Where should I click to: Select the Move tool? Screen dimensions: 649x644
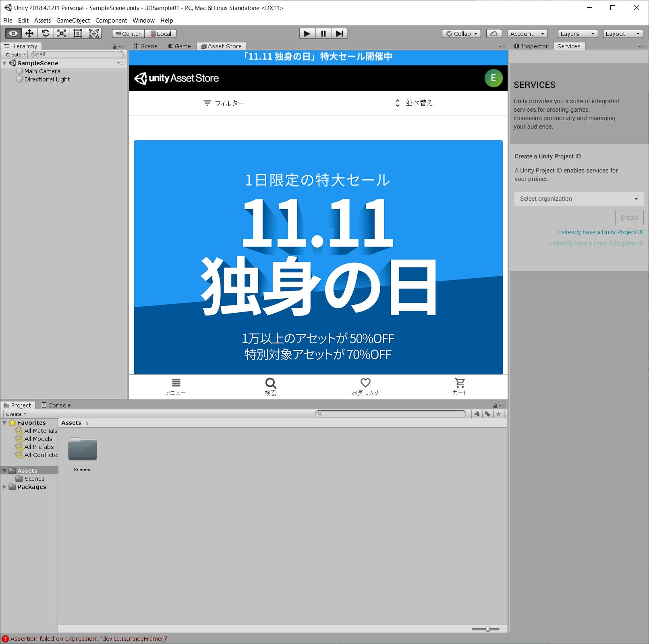29,33
